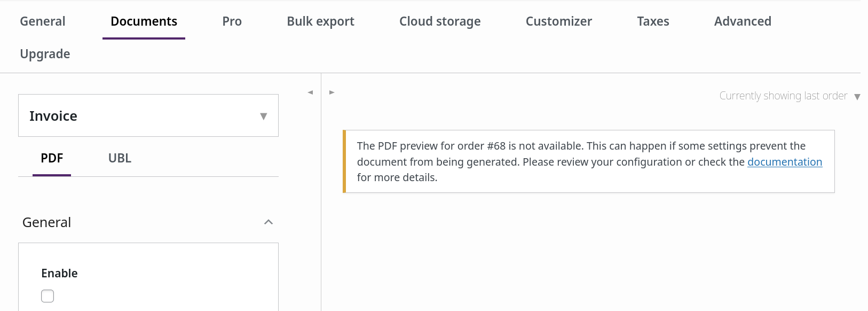
Task: Select the Cloud storage tab
Action: click(x=439, y=21)
